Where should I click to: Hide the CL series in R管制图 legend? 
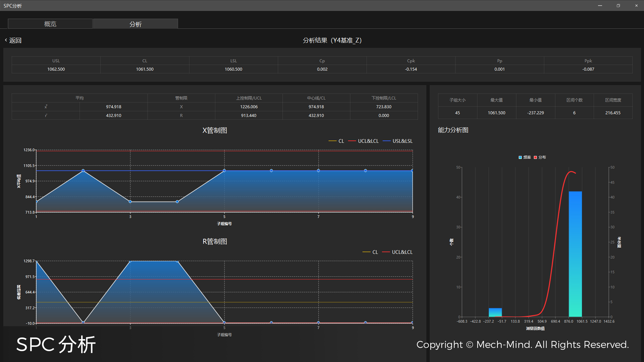370,252
